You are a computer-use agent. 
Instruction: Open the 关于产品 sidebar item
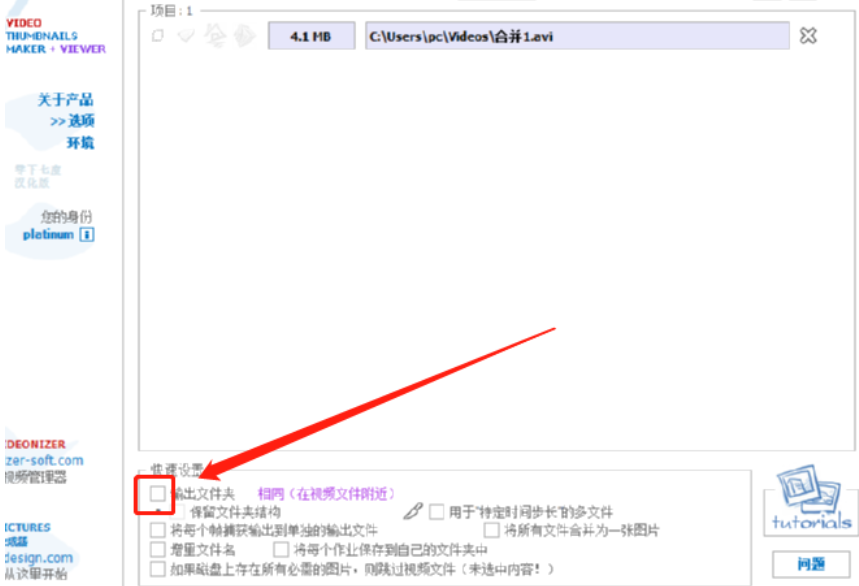point(66,100)
